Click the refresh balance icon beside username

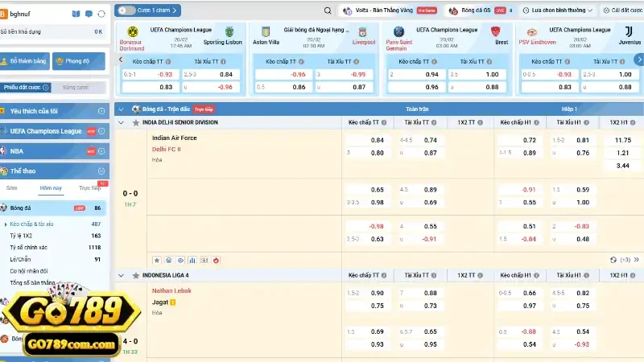[101, 14]
